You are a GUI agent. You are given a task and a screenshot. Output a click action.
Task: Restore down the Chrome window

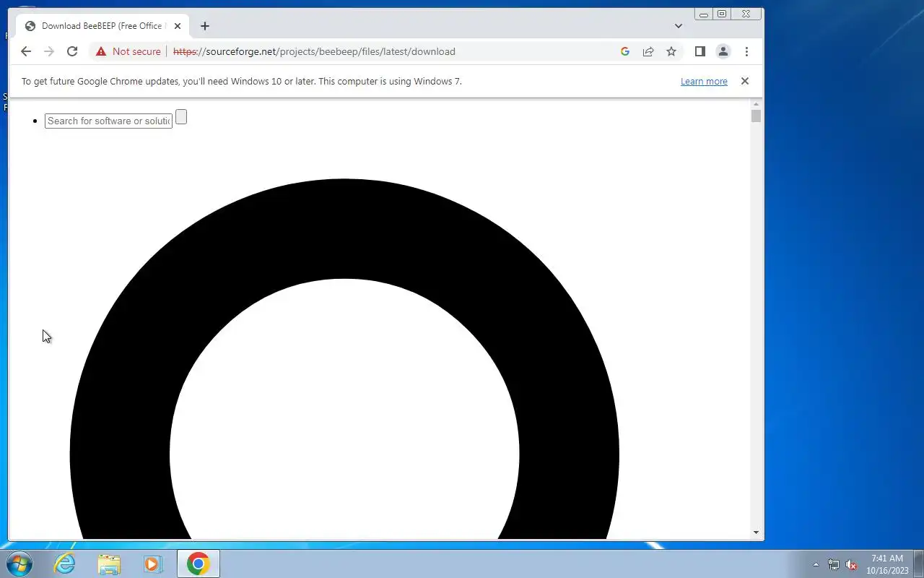click(722, 14)
